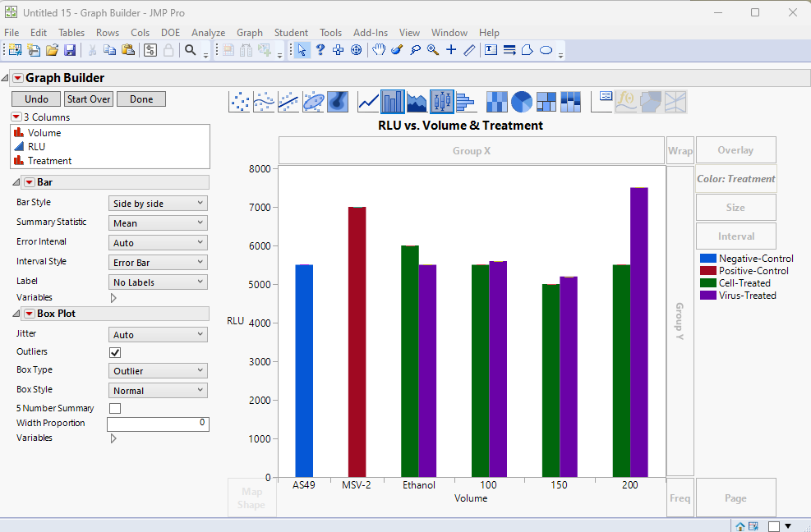The width and height of the screenshot is (811, 532).
Task: Choose the Box Plot element icon
Action: click(x=442, y=102)
